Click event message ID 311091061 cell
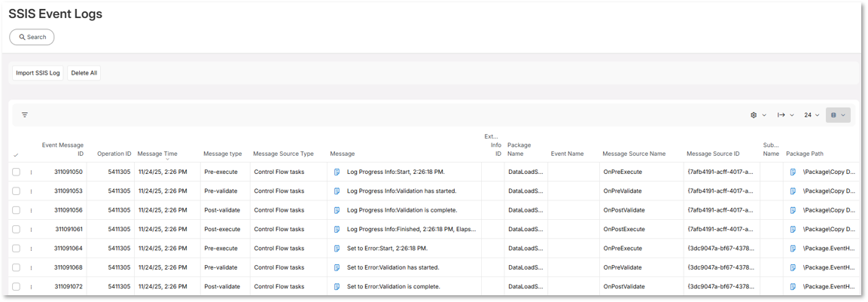 [69, 230]
